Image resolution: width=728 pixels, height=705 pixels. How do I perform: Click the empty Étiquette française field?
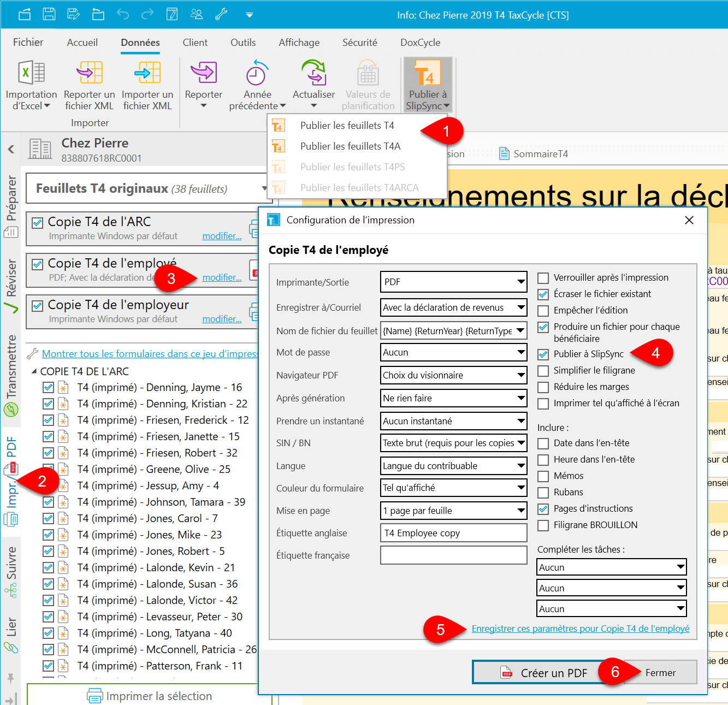click(x=454, y=555)
